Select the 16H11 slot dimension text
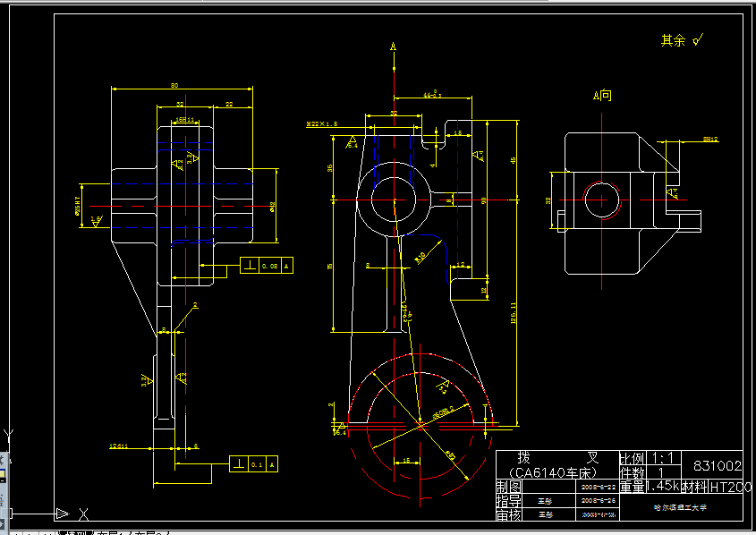The height and width of the screenshot is (535, 756). click(185, 120)
